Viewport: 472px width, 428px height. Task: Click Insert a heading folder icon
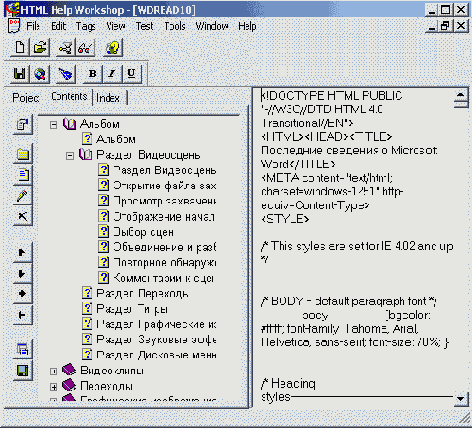click(23, 154)
